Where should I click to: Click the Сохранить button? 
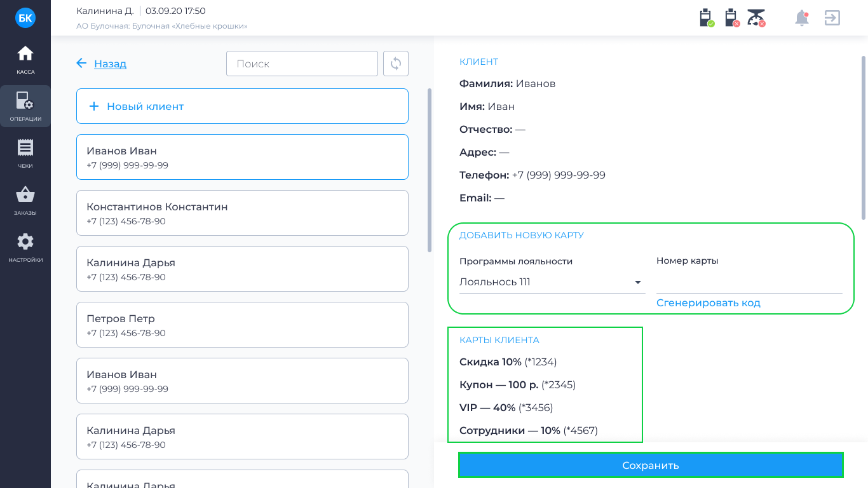click(651, 465)
